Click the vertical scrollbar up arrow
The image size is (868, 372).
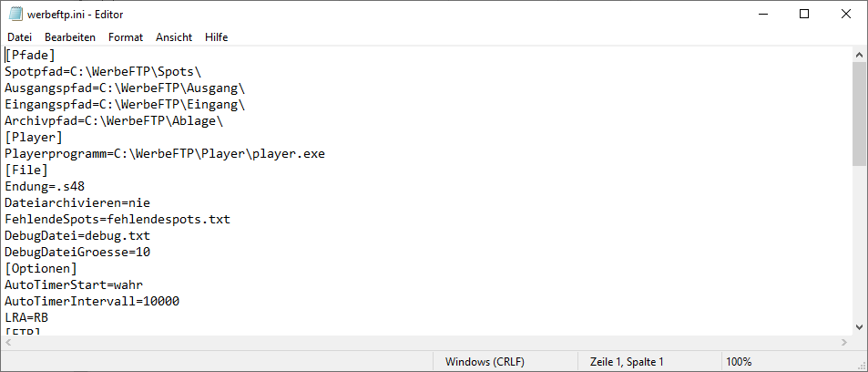coord(859,55)
